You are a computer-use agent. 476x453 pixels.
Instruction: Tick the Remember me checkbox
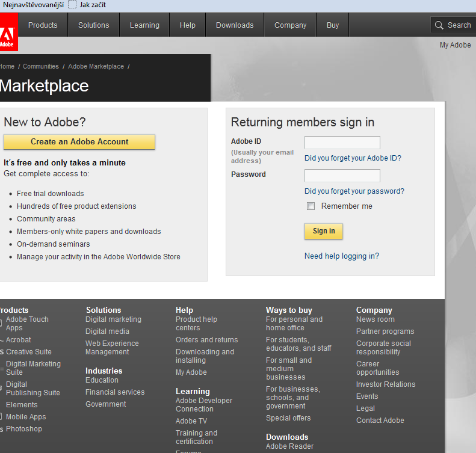pyautogui.click(x=311, y=206)
